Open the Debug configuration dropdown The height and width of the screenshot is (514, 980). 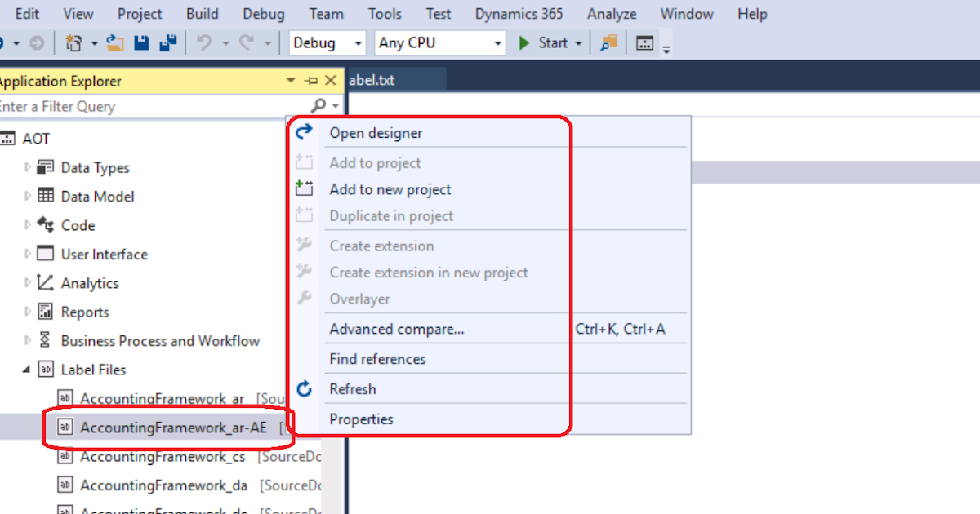(x=358, y=42)
